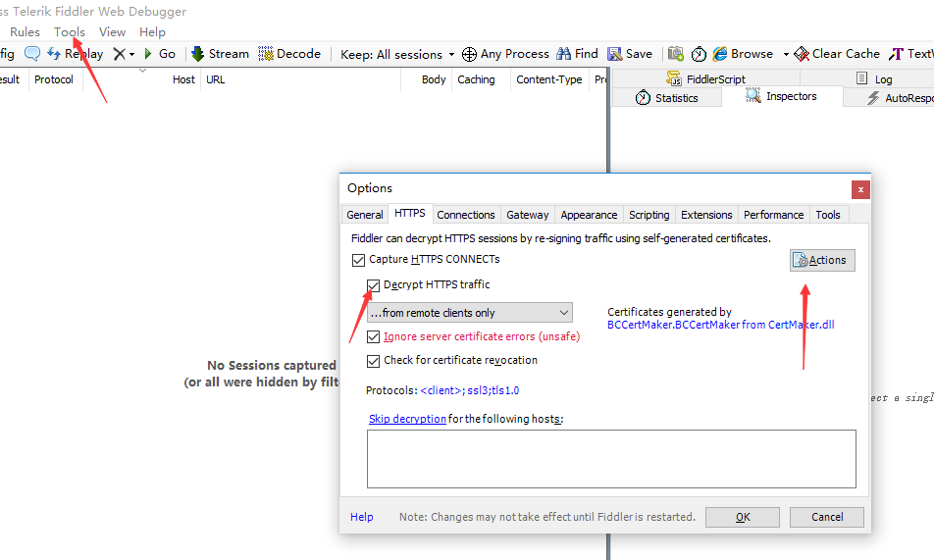Click the timer stopwatch toolbar icon
The height and width of the screenshot is (560, 934).
coord(699,54)
